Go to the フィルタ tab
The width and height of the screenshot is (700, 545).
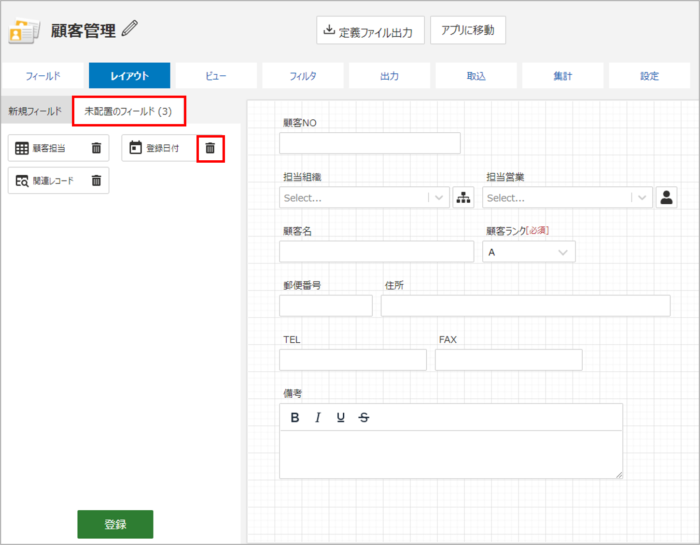pos(303,76)
